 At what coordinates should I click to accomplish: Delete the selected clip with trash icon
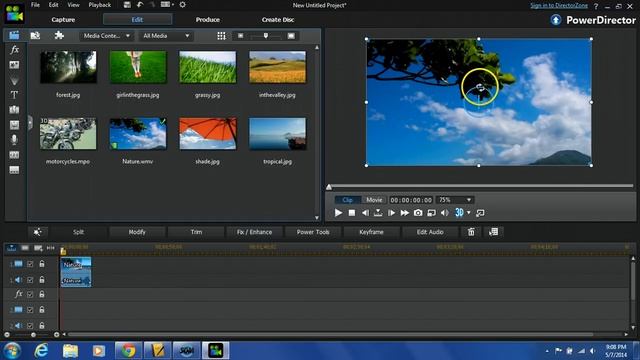(x=471, y=232)
